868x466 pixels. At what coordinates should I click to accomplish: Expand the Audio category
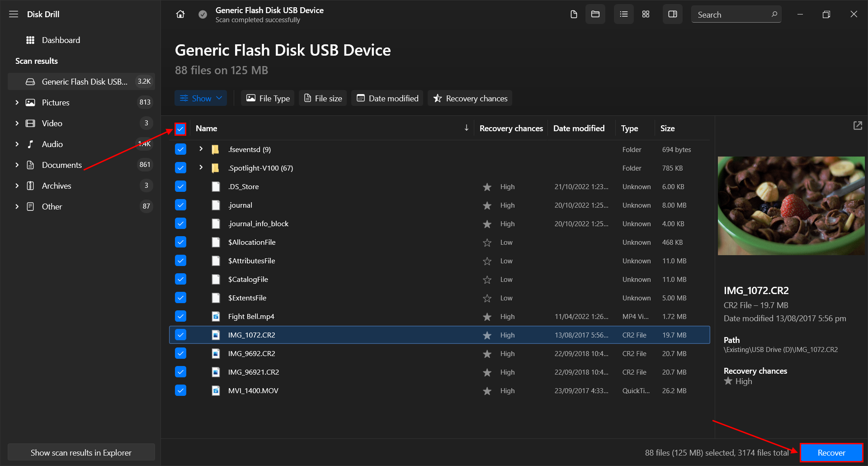click(17, 144)
